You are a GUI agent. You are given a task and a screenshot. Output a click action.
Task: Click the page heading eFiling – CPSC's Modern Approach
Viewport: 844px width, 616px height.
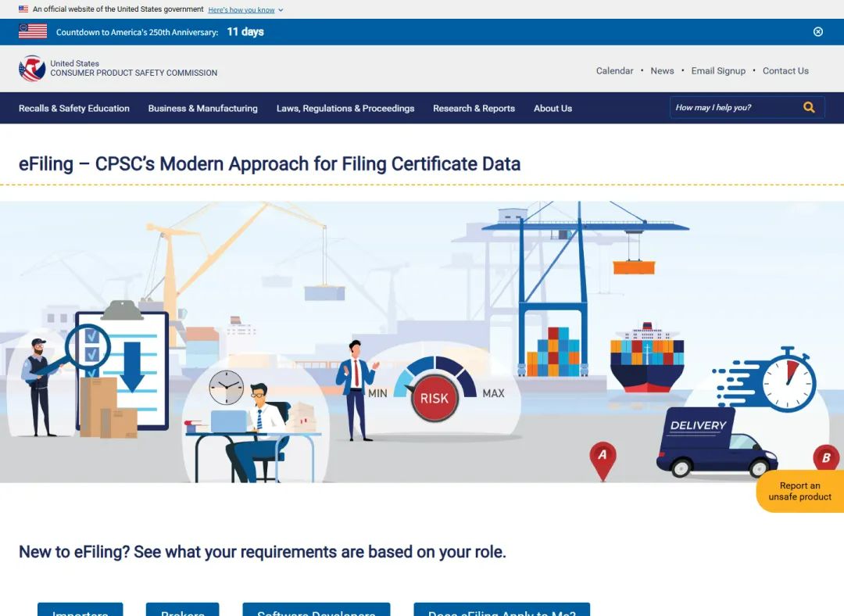269,163
